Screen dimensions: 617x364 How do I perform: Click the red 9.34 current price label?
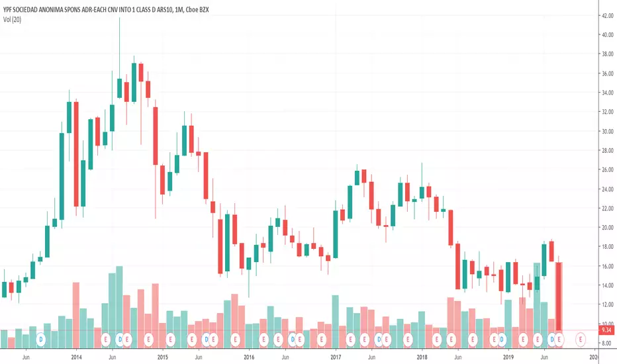click(x=607, y=330)
